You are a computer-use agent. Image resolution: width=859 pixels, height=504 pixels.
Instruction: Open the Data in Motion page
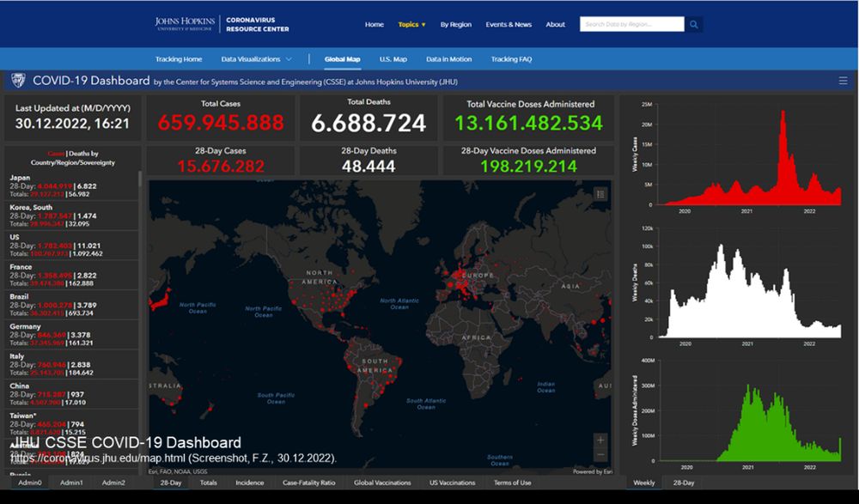coord(448,59)
